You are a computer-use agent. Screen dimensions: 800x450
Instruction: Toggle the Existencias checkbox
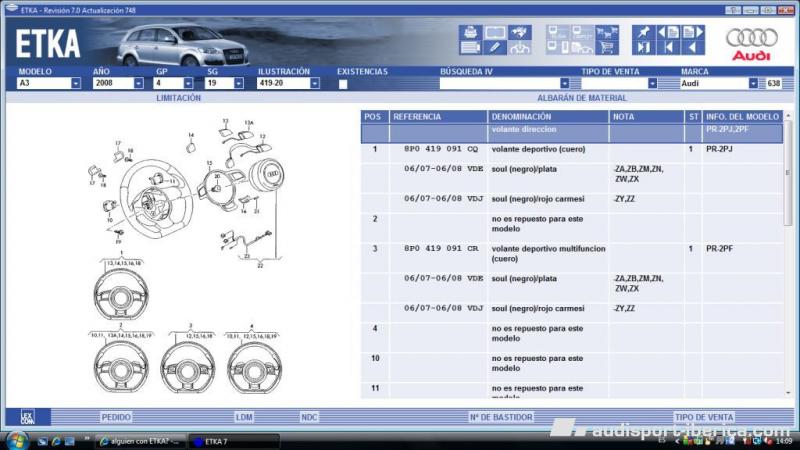[x=343, y=84]
